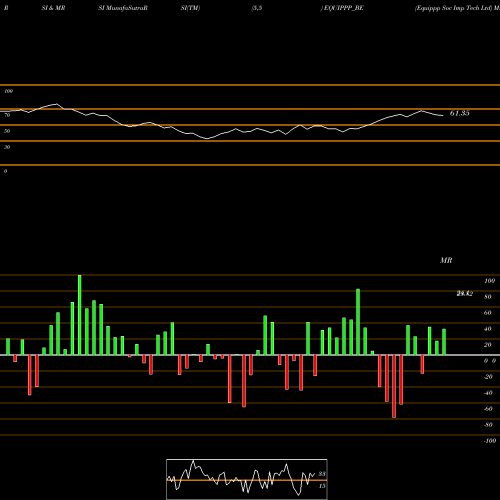
Task: Click the 'MR' title above the histogram
Action: point(446,260)
